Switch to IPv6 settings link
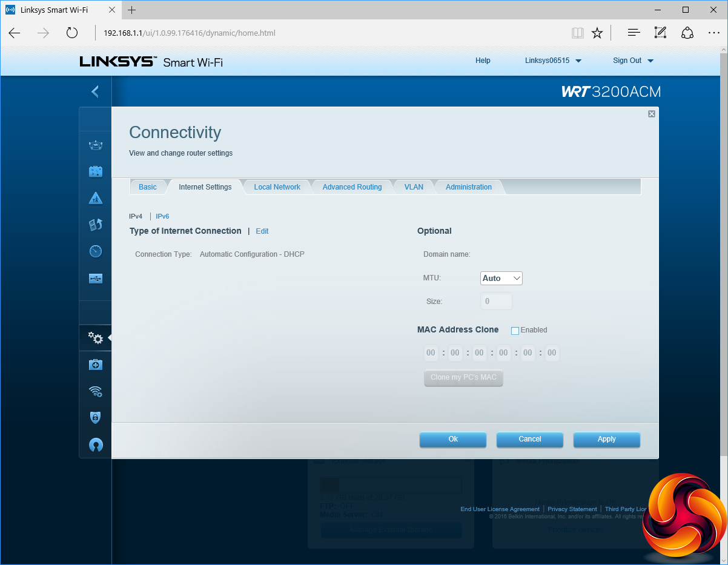 (162, 216)
